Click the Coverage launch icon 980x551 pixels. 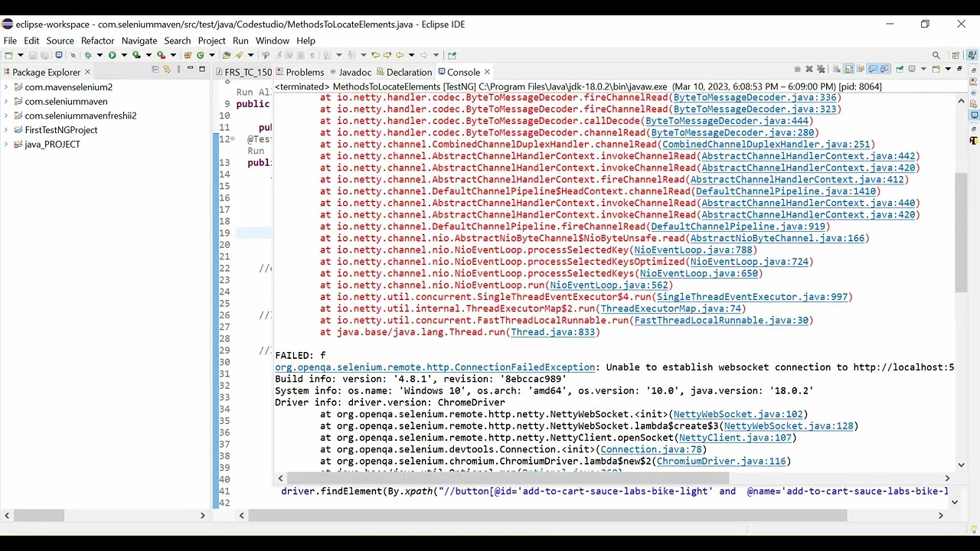point(136,55)
